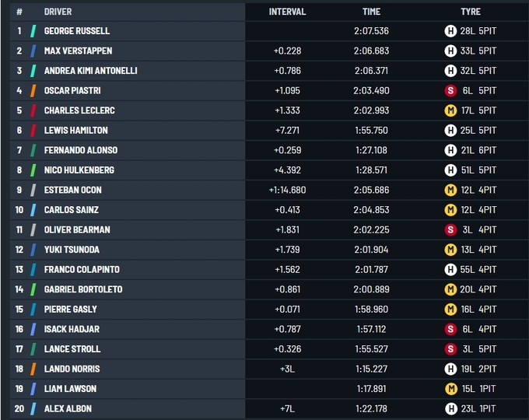Open Lando Norris driver entry
Viewport: 529px width, 420px height.
tap(72, 369)
